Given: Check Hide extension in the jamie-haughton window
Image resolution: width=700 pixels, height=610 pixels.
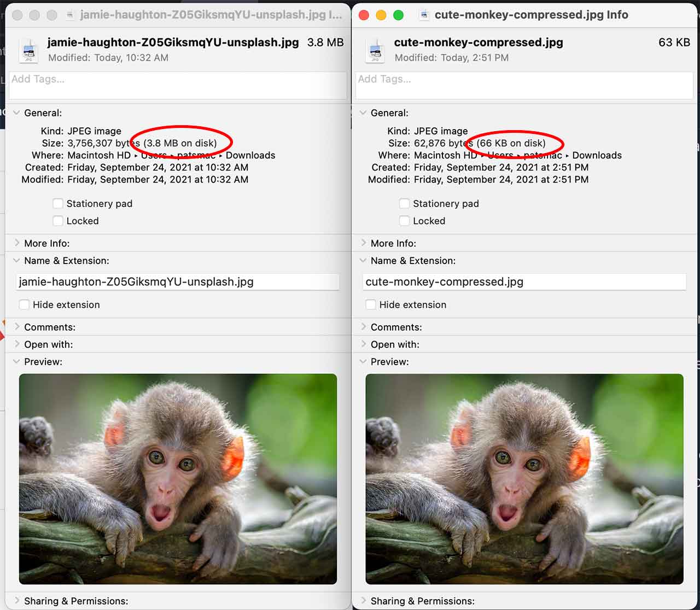Looking at the screenshot, I should (24, 304).
